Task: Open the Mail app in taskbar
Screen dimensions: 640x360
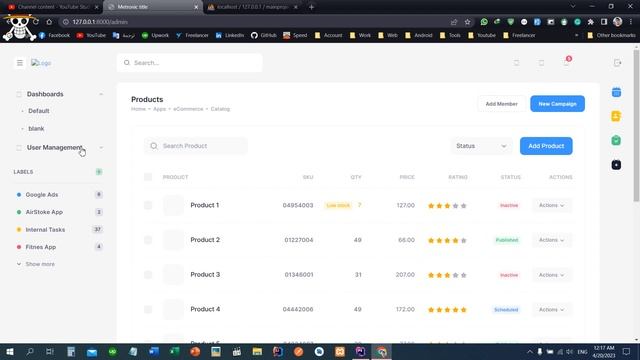Action: [x=92, y=351]
